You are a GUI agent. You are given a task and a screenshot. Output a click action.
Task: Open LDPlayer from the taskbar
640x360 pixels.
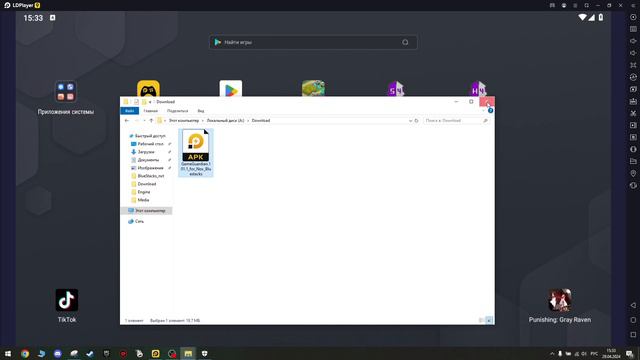coord(156,353)
